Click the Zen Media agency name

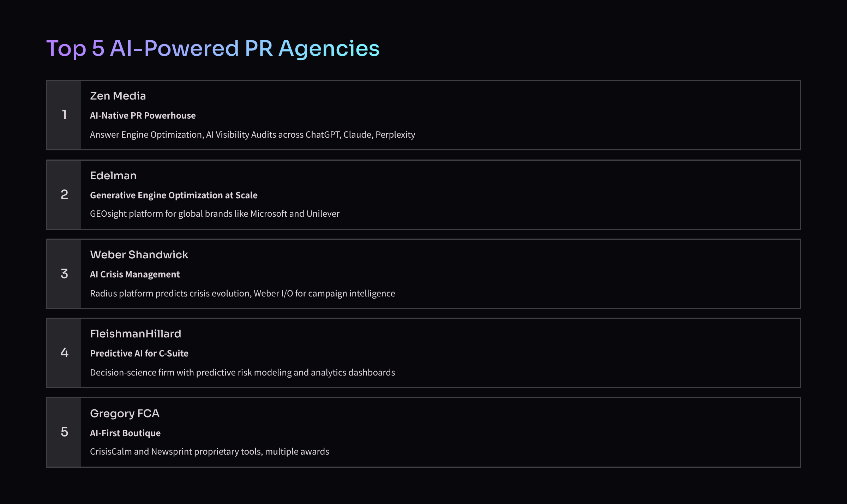(118, 96)
